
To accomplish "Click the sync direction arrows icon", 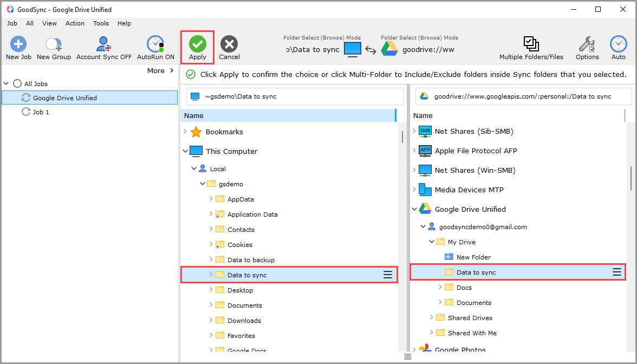I will click(370, 50).
